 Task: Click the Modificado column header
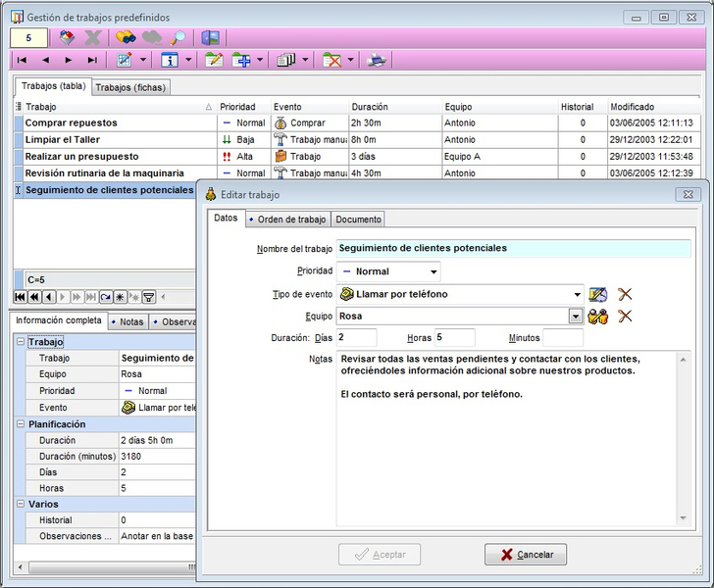(654, 107)
